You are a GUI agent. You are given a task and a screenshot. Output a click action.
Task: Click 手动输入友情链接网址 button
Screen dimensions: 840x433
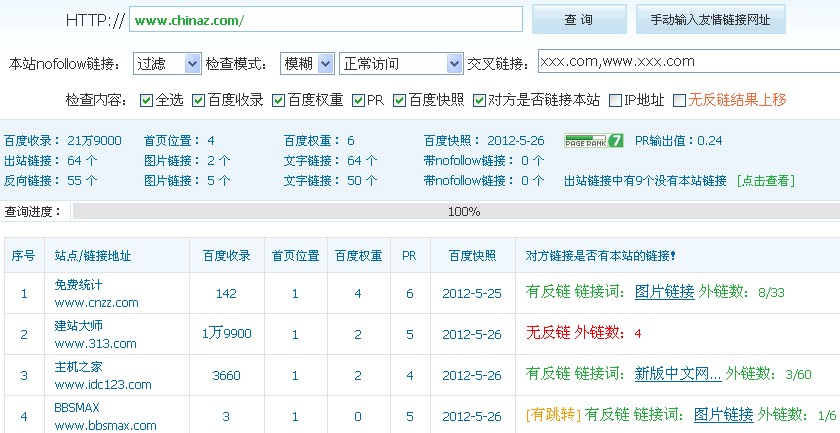tap(710, 20)
